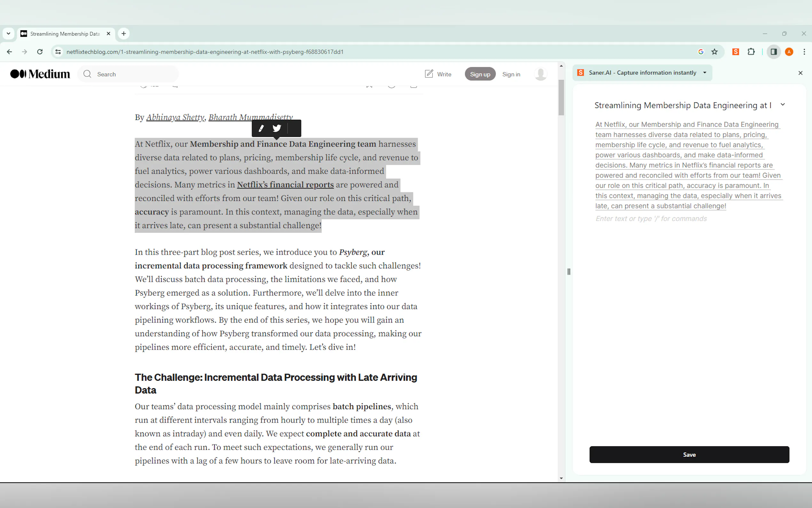This screenshot has width=812, height=508.
Task: Click the Write button on Medium
Action: click(438, 74)
